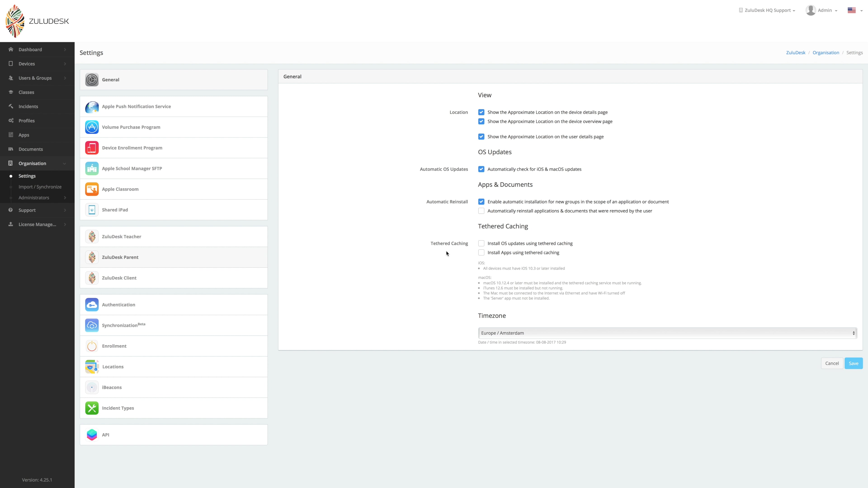
Task: Enable Install Apps using tethered caching
Action: pyautogui.click(x=481, y=252)
